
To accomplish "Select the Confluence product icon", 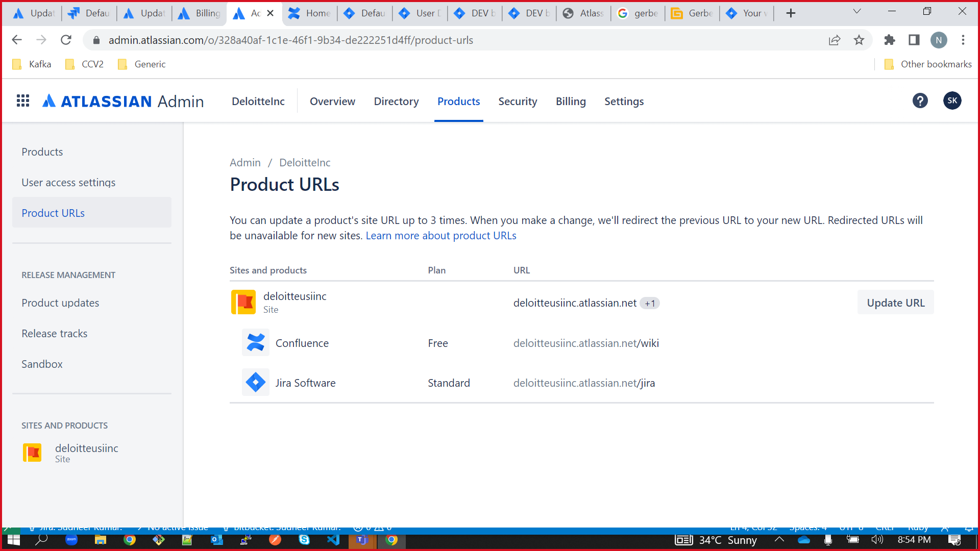I will 255,342.
